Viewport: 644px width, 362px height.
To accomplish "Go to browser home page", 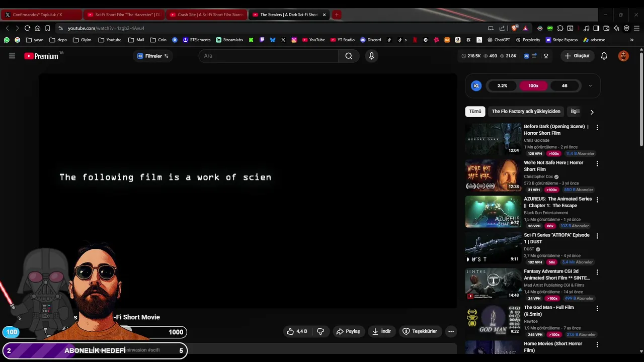I will [37, 28].
